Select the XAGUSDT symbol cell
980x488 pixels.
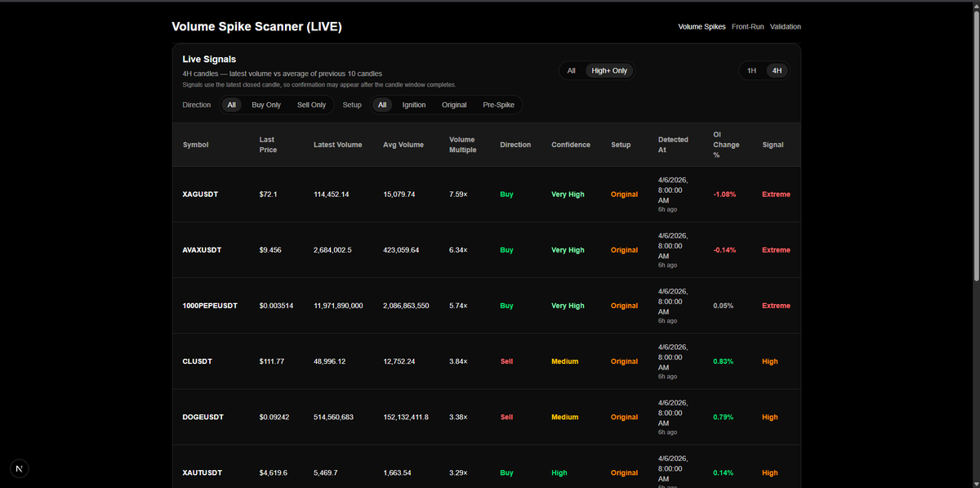(x=201, y=195)
